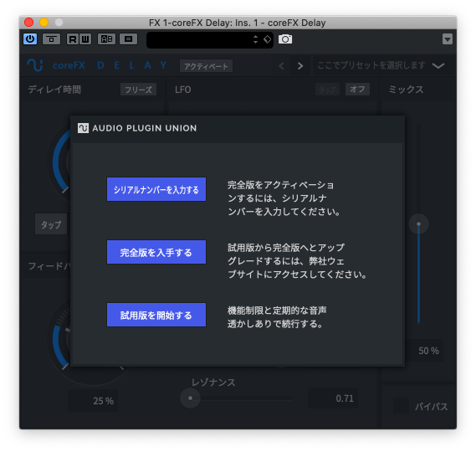Take a snapshot with the camera icon
The height and width of the screenshot is (452, 476).
coord(285,39)
